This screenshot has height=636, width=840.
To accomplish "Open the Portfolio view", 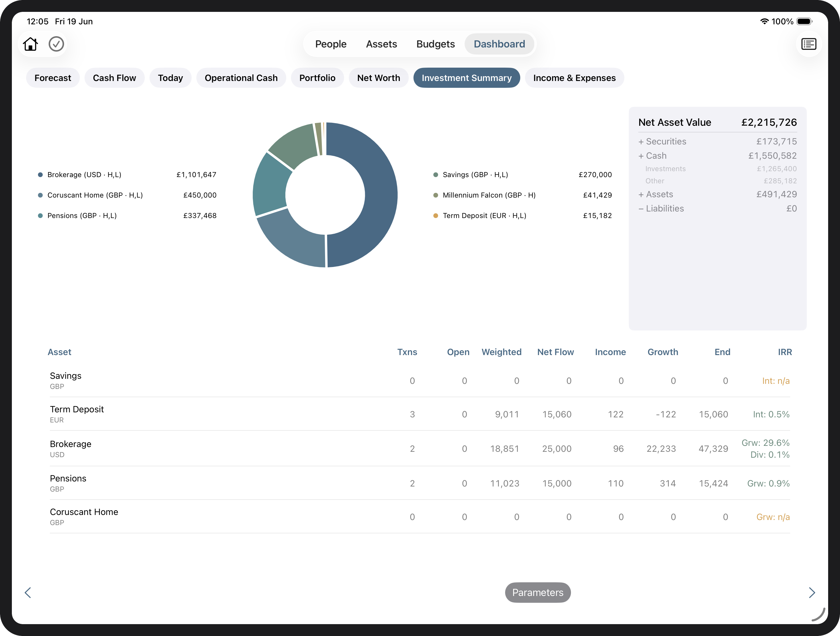I will 317,78.
